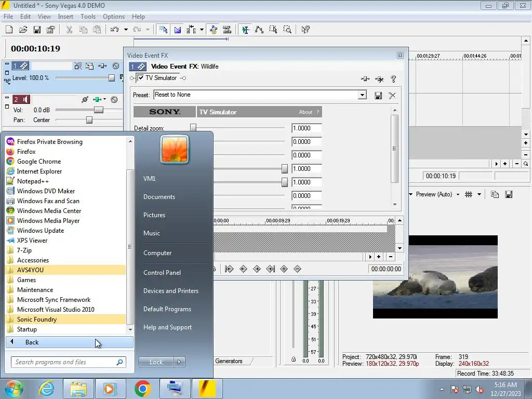Cut the selection with the scissors icon
Screen dimensions: 532x399
[x=69, y=30]
